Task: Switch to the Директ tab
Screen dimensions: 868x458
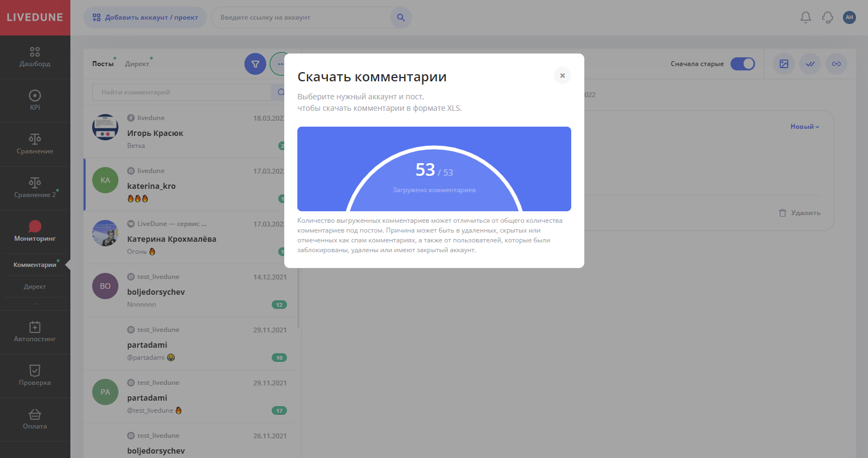Action: (x=137, y=64)
